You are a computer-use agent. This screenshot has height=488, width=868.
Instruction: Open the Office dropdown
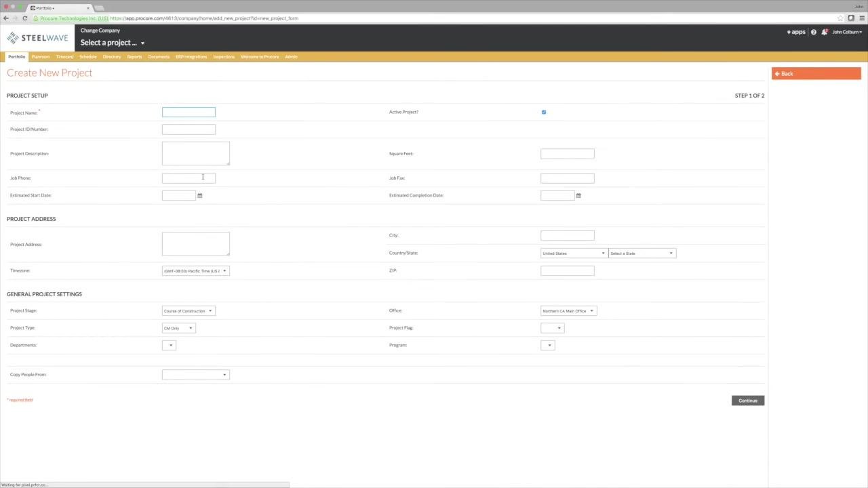(x=568, y=311)
